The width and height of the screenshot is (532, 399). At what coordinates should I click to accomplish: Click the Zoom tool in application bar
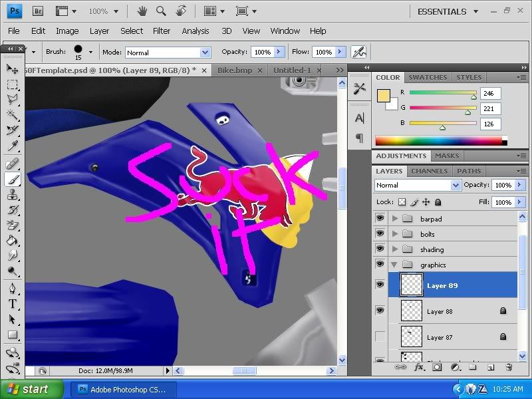tap(161, 11)
